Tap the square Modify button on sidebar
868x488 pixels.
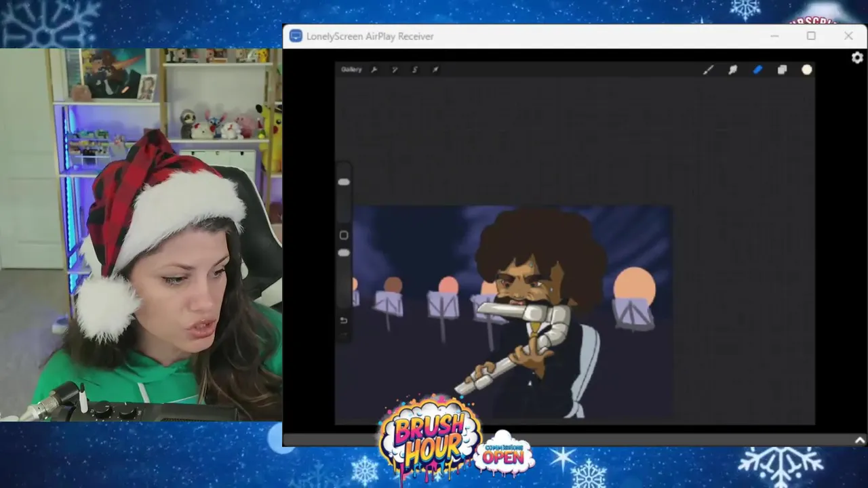[344, 235]
